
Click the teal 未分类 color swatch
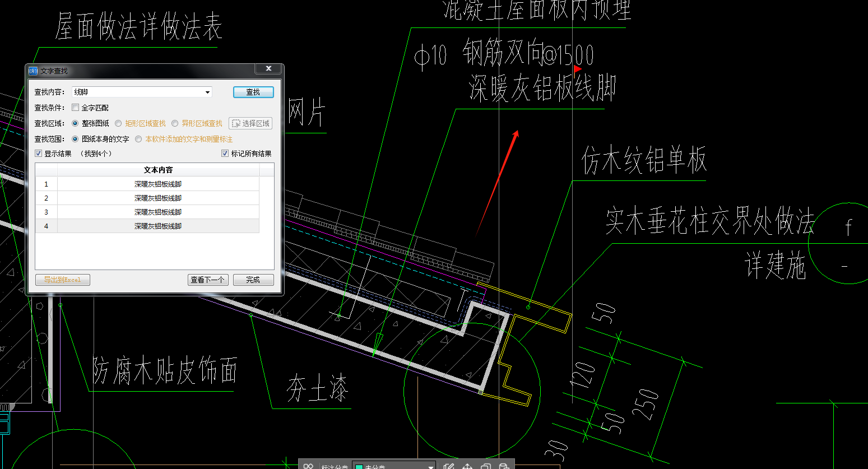coord(359,466)
